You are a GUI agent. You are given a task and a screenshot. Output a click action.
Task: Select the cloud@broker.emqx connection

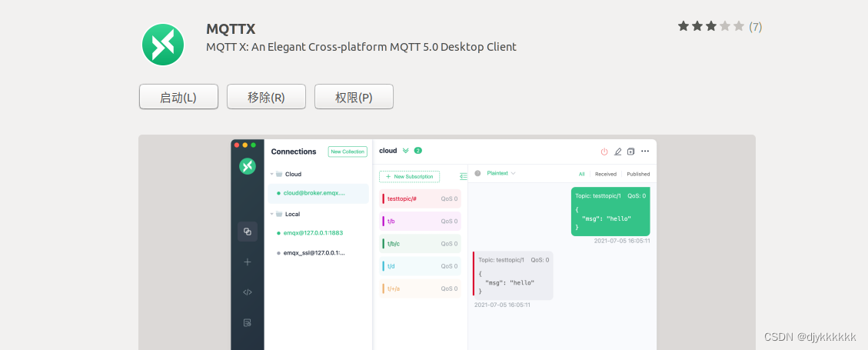[x=318, y=193]
